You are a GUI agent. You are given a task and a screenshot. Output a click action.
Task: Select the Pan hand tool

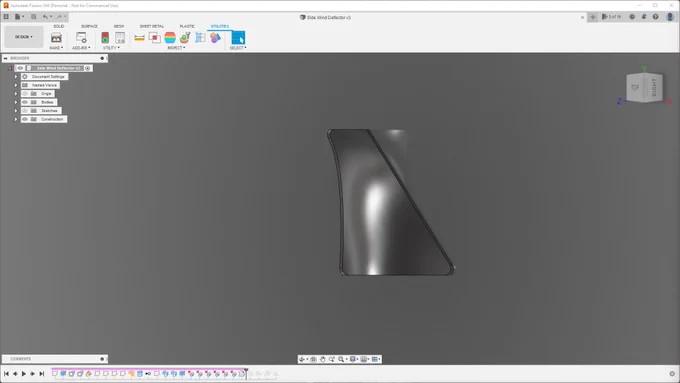click(323, 359)
